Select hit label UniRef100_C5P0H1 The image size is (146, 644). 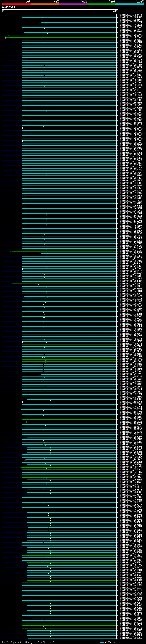click(x=131, y=80)
